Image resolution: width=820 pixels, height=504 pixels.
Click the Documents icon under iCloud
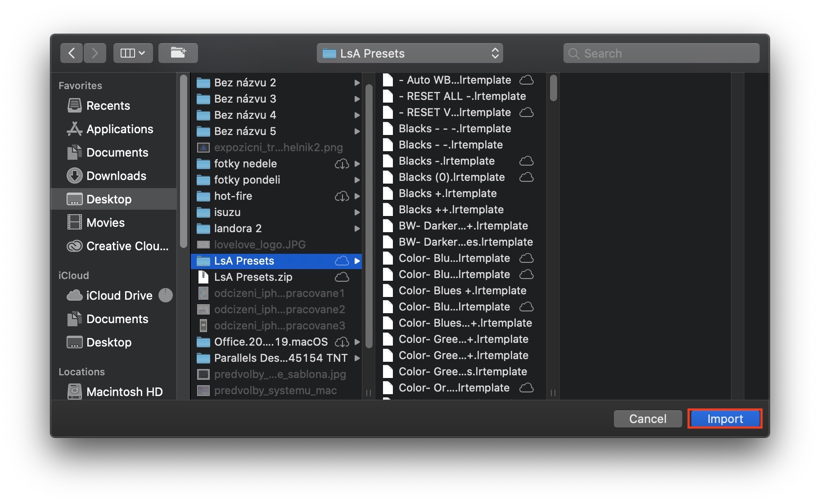(74, 319)
